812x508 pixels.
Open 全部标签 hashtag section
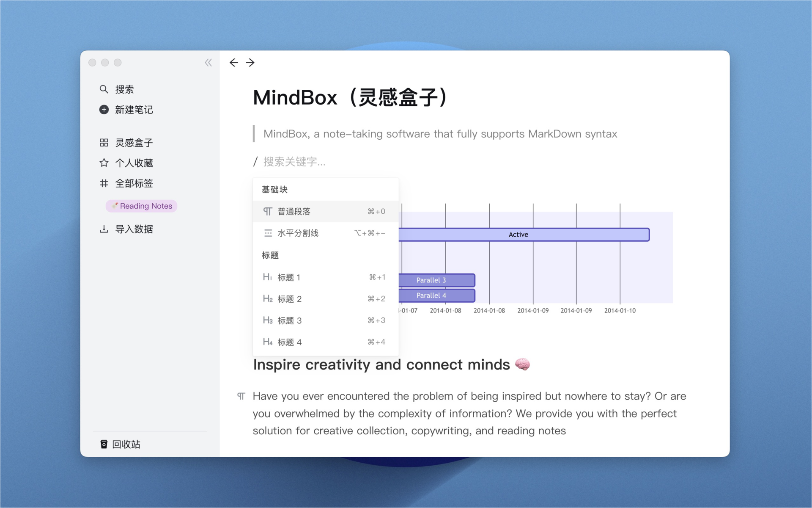point(104,183)
